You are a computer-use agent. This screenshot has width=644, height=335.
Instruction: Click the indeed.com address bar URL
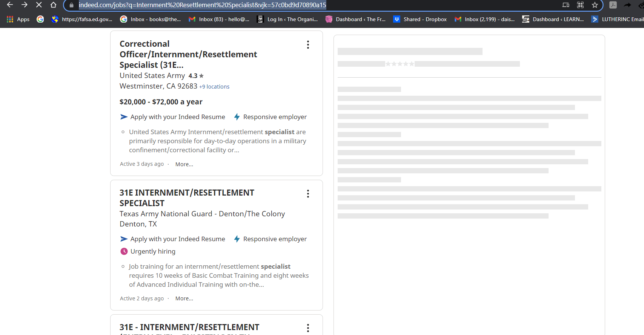(x=202, y=5)
